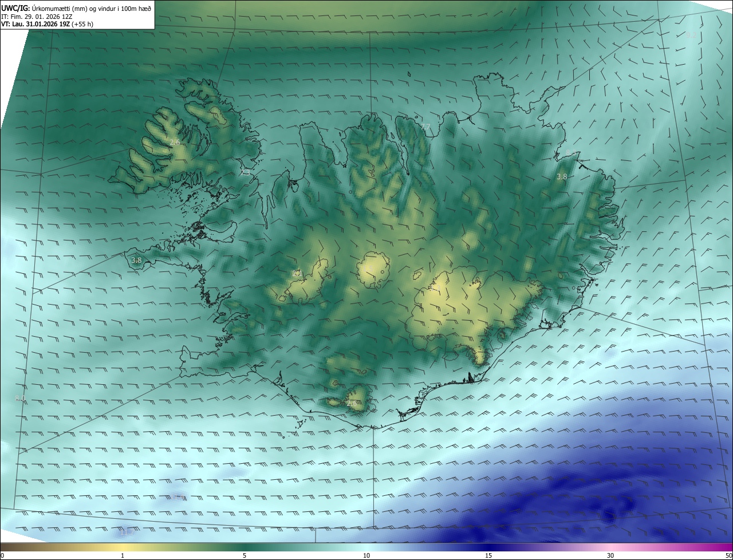Image resolution: width=733 pixels, height=560 pixels.
Task: Click the '3.8' value in the East fjords
Action: (562, 177)
